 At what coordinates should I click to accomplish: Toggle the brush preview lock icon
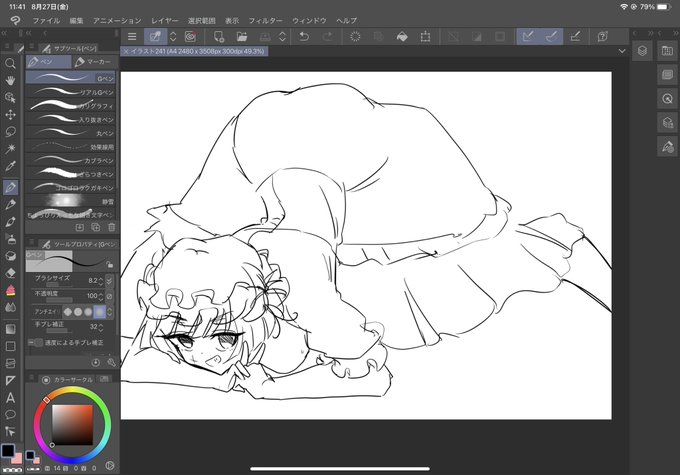(110, 264)
